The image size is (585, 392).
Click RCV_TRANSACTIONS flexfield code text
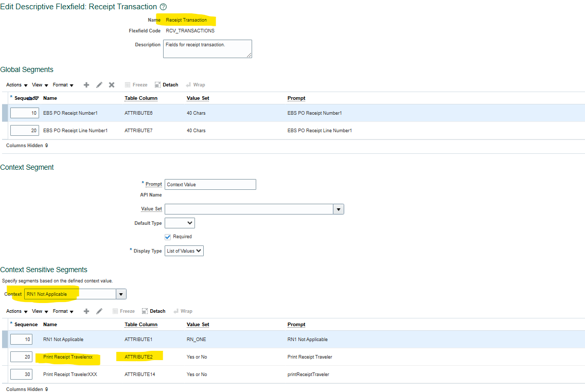pyautogui.click(x=190, y=31)
